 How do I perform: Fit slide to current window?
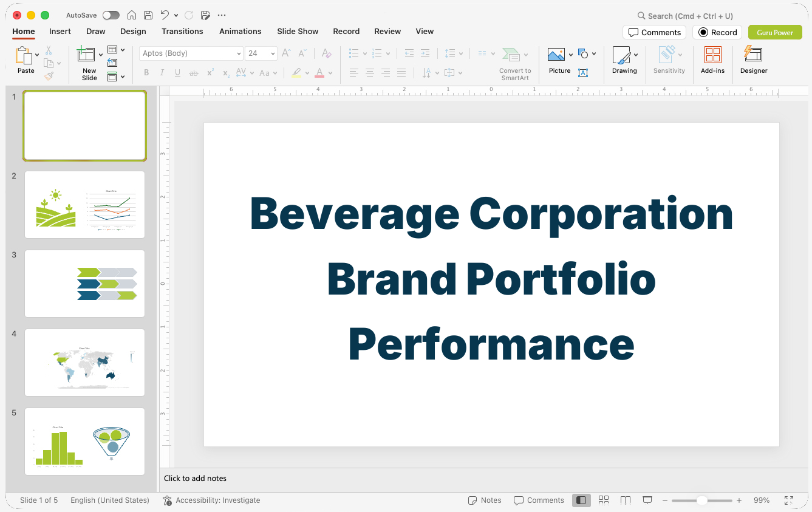click(789, 500)
